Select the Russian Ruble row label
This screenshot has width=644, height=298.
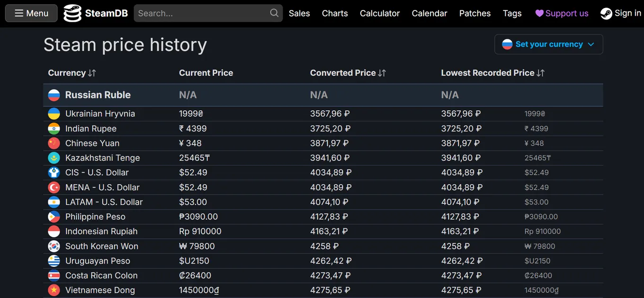tap(98, 95)
